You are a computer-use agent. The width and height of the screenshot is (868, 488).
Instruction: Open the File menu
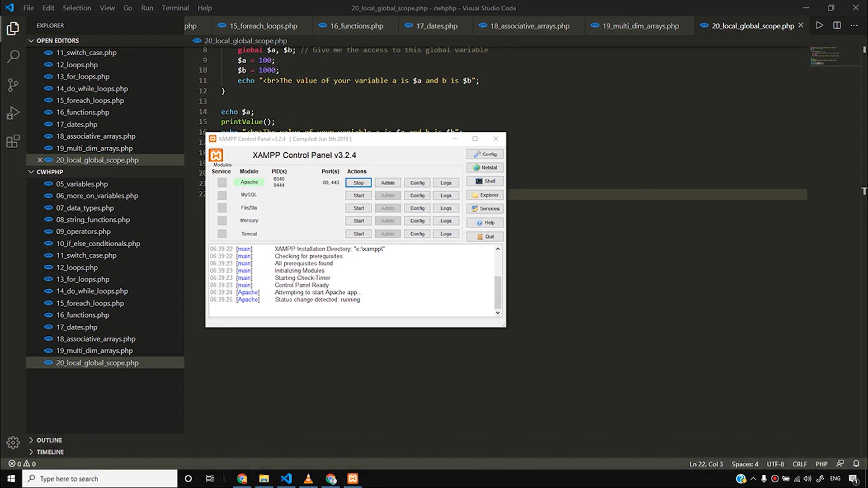tap(28, 8)
